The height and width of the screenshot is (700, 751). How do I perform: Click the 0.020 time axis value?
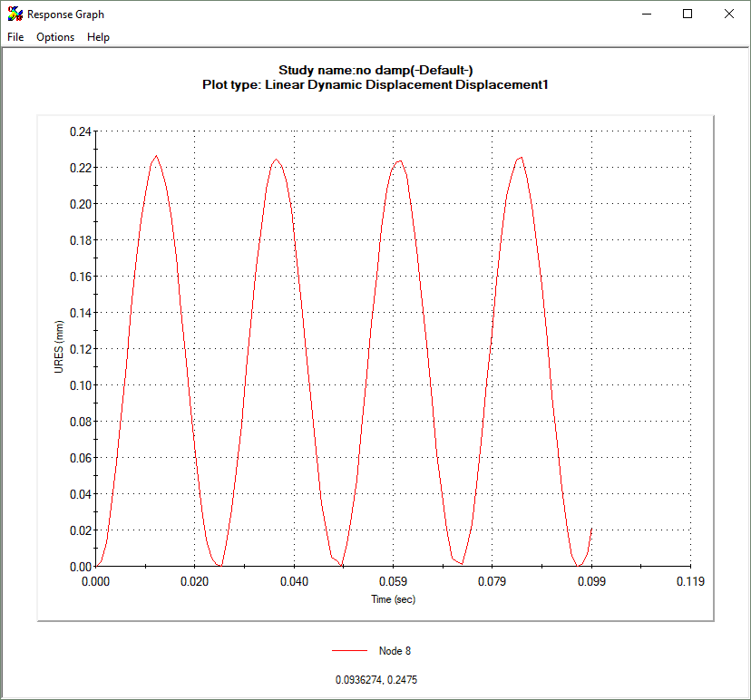click(194, 582)
